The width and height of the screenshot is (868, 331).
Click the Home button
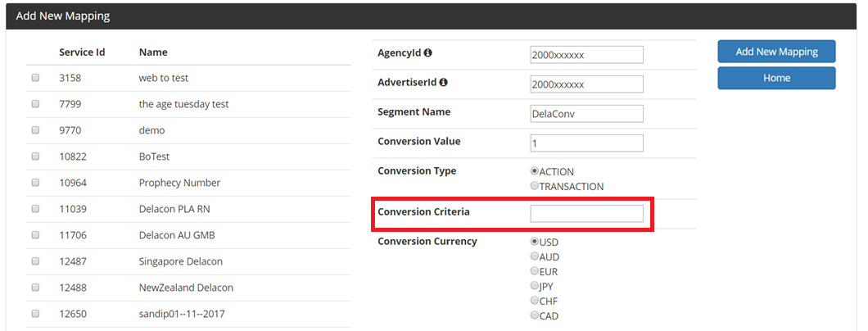point(776,78)
